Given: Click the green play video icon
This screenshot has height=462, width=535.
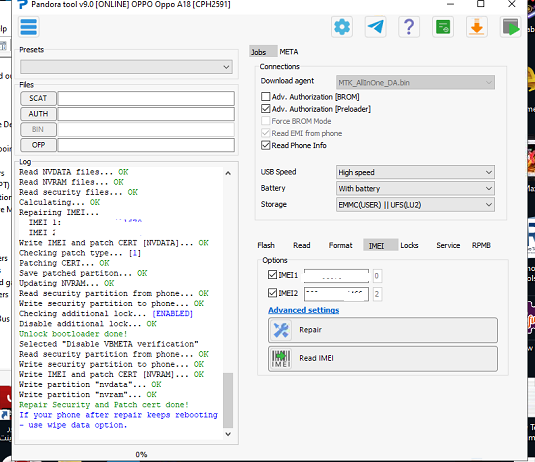Looking at the screenshot, I should coord(510,27).
